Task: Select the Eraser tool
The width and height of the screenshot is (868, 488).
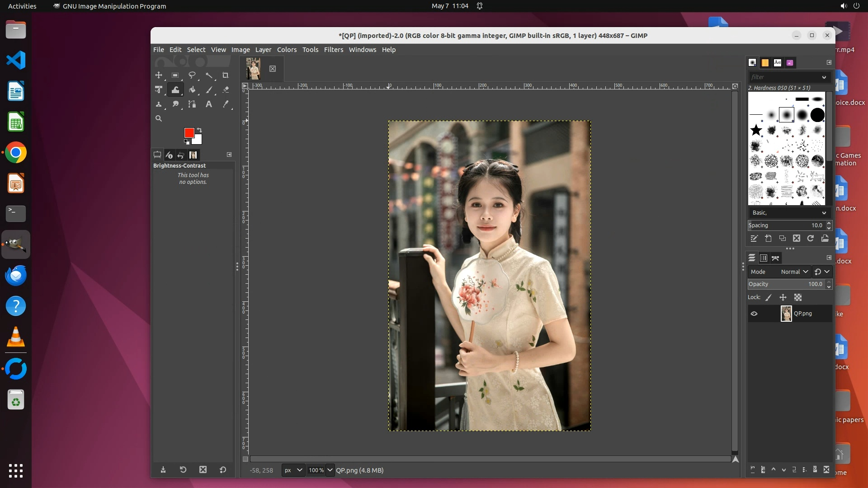Action: pyautogui.click(x=226, y=90)
